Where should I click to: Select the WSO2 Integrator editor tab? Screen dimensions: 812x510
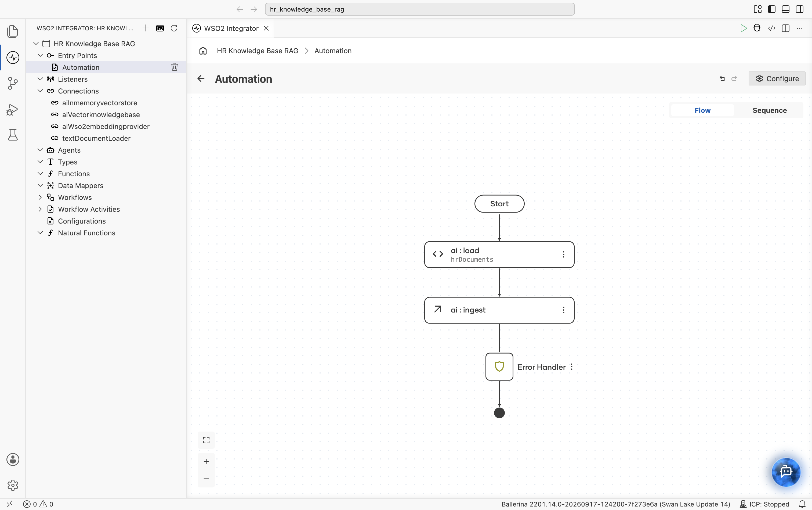pyautogui.click(x=231, y=28)
